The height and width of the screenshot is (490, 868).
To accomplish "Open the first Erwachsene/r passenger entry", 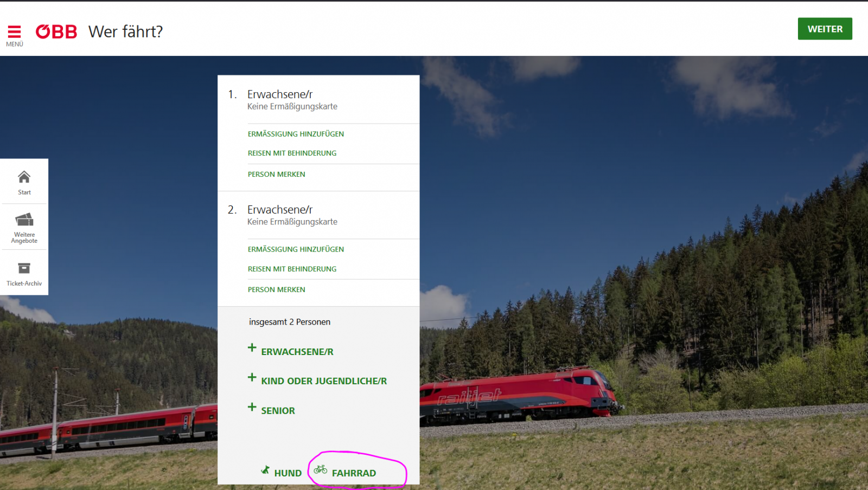I will click(x=280, y=94).
